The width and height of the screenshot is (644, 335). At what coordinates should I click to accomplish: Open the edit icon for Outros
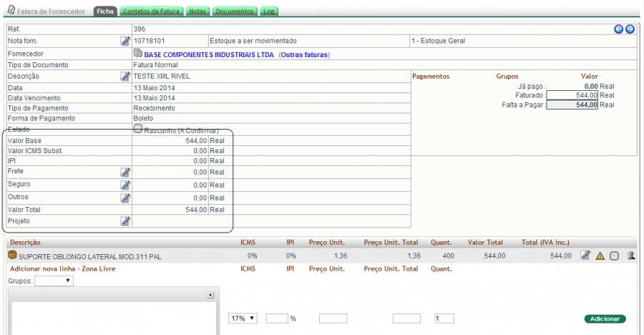coord(125,198)
